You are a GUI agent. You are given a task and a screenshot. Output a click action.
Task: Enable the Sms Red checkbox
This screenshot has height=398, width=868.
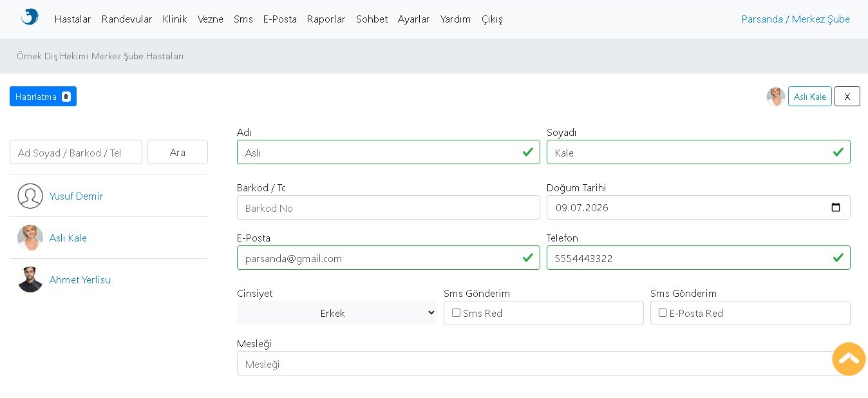(x=456, y=313)
